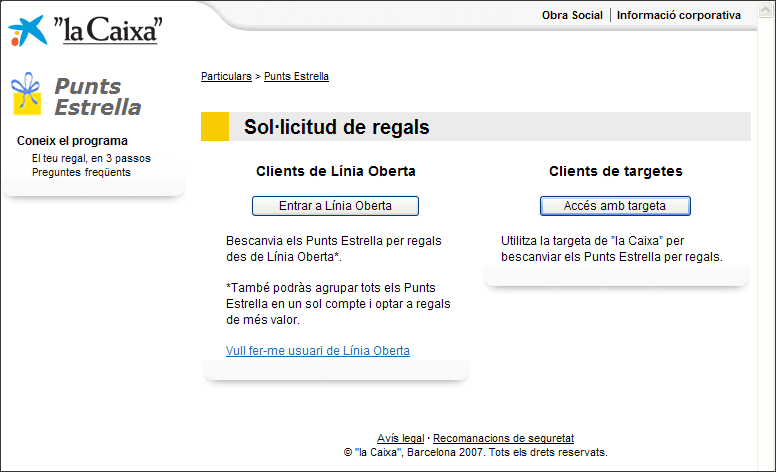Click the scroll up arrow at the top right

pos(766,10)
